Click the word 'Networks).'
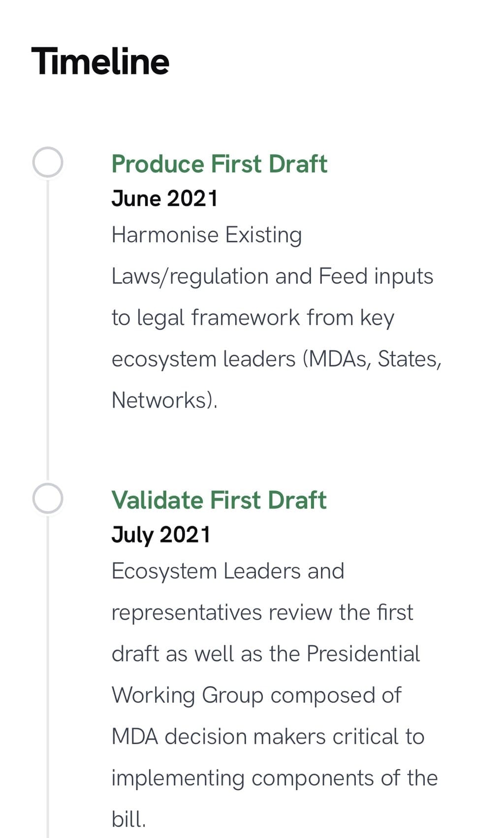Screen dimensions: 504x838 point(164,400)
